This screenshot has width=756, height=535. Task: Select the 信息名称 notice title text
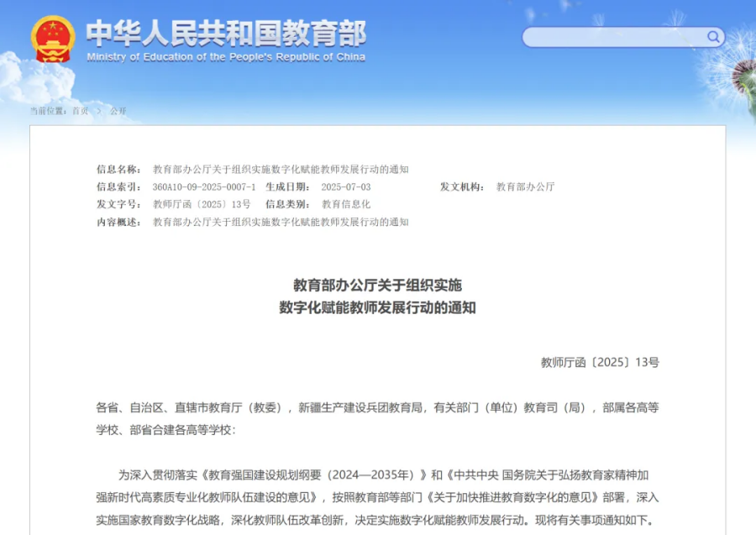point(281,169)
